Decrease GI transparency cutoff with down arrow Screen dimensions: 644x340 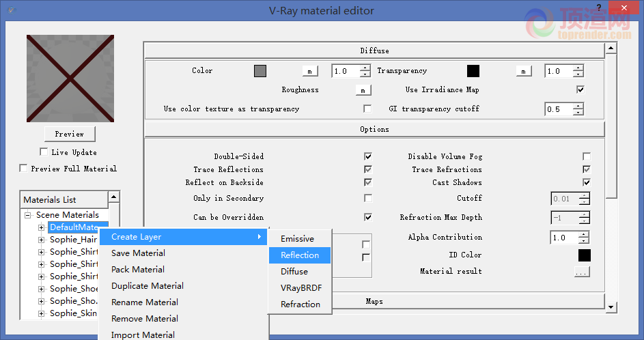pos(578,113)
